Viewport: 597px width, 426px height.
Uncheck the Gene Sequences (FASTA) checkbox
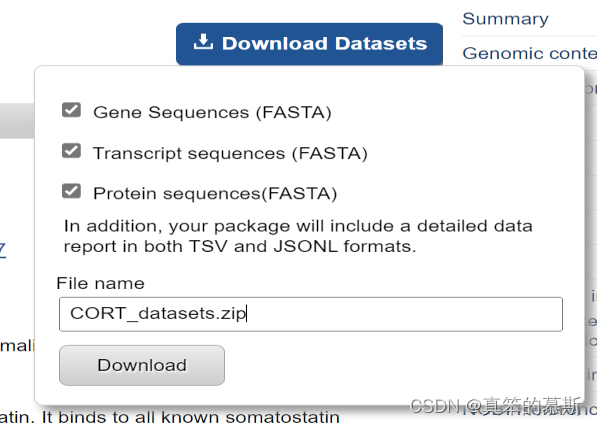(72, 110)
